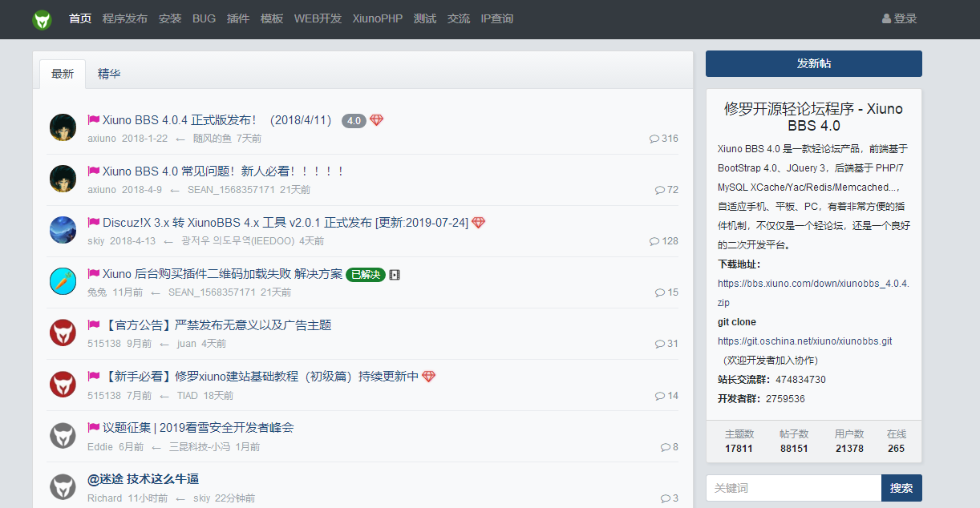Open WEB开发 nav item

coord(318,18)
